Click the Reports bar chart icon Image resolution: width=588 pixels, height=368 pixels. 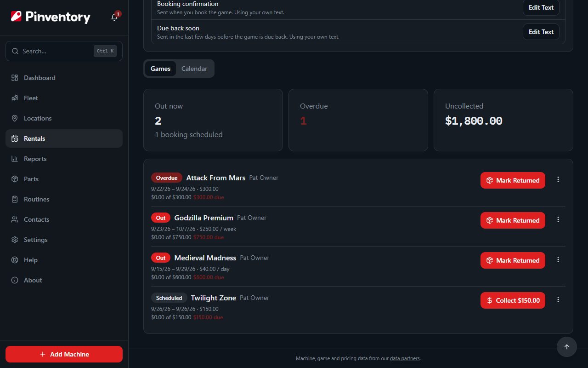click(x=15, y=159)
